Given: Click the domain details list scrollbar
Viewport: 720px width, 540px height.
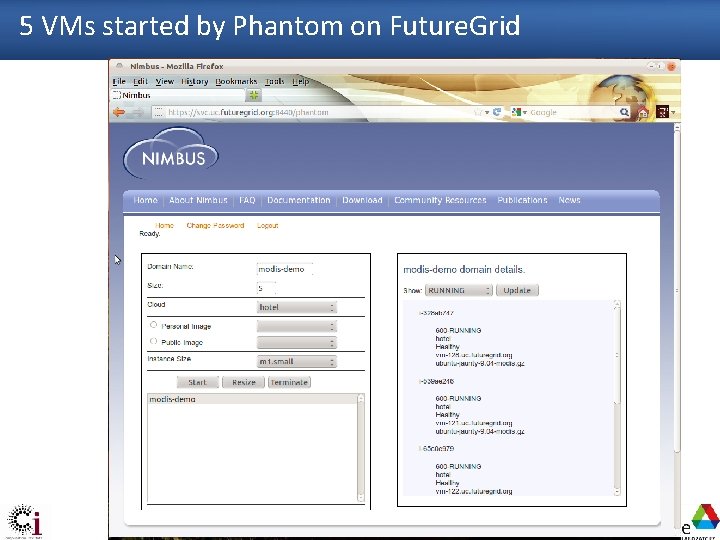Looking at the screenshot, I should tap(617, 398).
